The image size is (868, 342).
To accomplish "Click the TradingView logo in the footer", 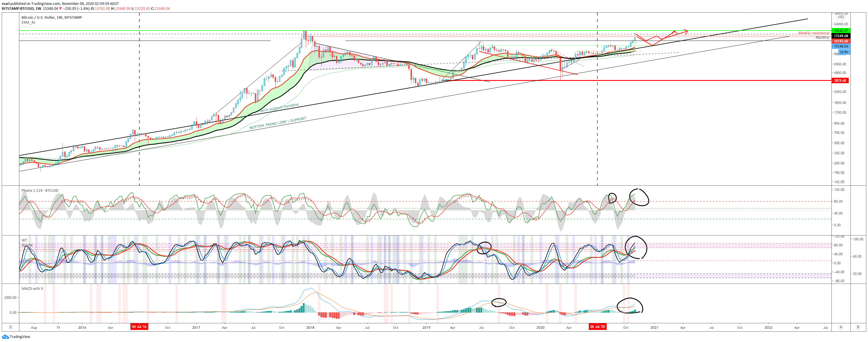I will pyautogui.click(x=16, y=337).
